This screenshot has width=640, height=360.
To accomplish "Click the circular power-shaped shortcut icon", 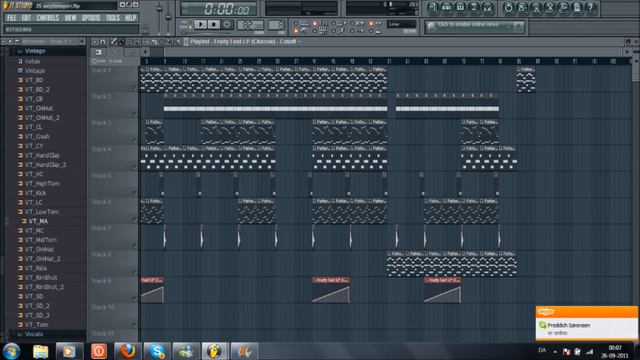I will (509, 7).
